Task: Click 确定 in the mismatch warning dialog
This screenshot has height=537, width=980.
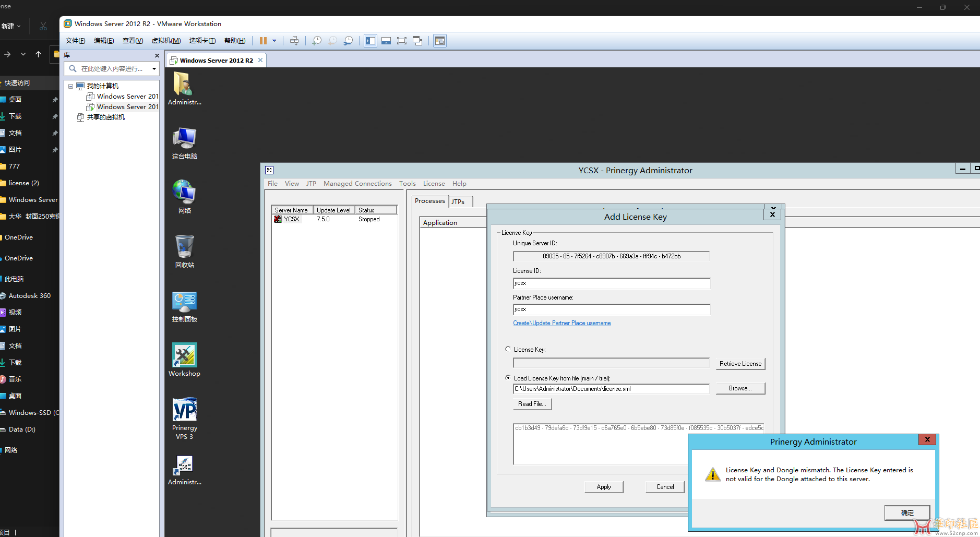Action: point(907,512)
